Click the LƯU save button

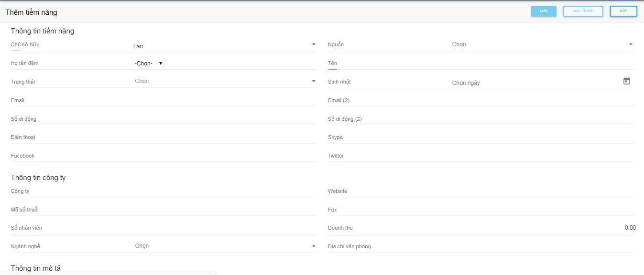pos(544,11)
